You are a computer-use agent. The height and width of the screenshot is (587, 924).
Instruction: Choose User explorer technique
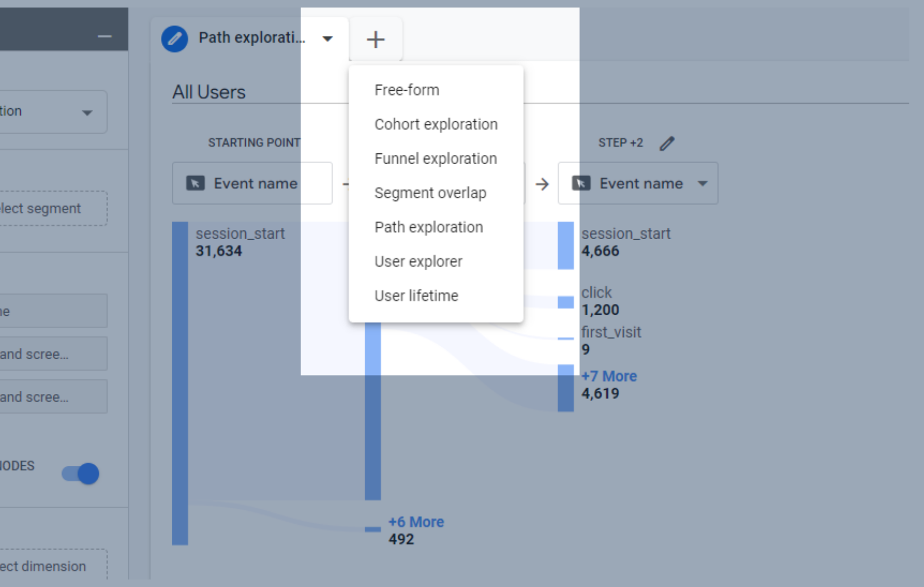coord(418,261)
